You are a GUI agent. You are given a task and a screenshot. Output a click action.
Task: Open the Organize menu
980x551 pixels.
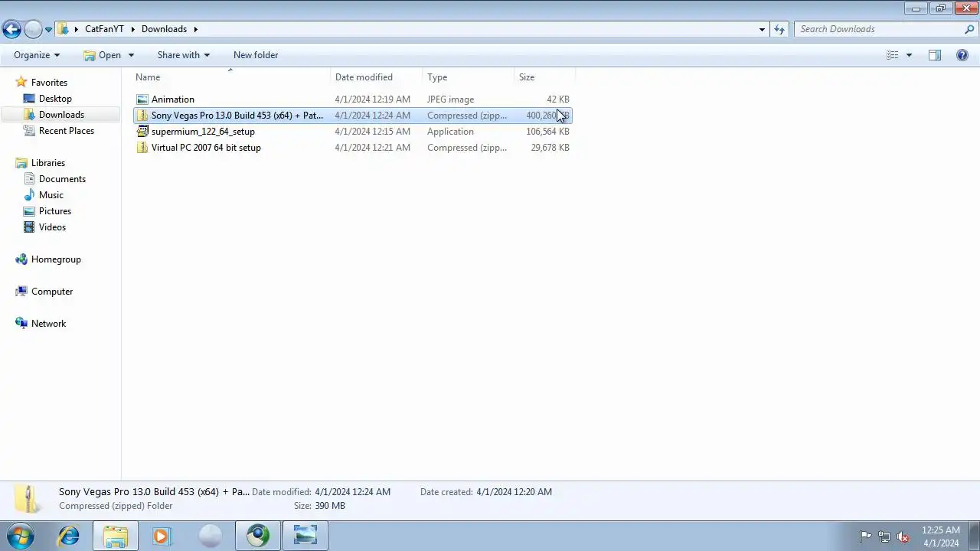pyautogui.click(x=37, y=55)
